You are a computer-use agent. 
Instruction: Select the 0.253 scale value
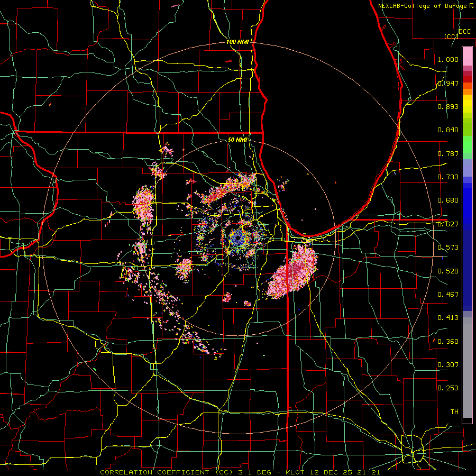point(448,388)
